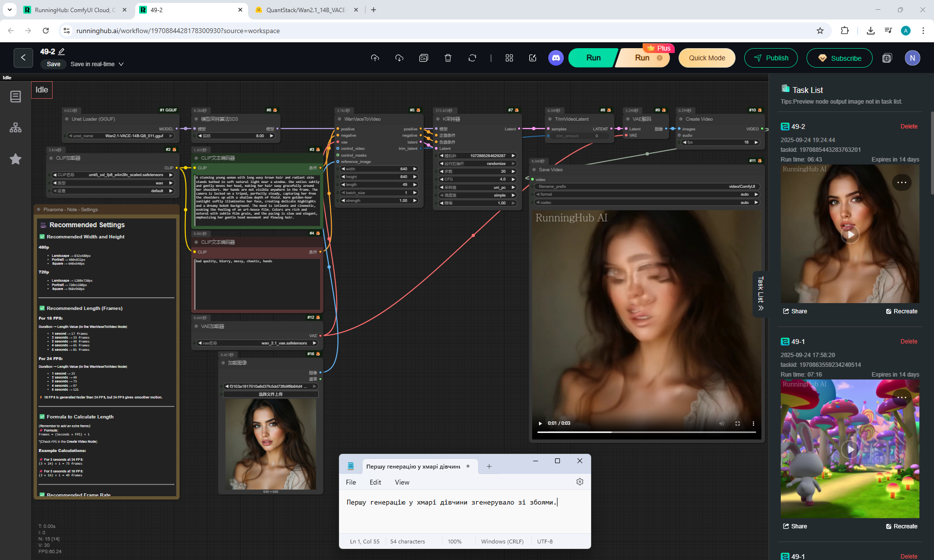Switch to the QuantStack/Wan2.1_14B_VACE browser tab
Screen dimensions: 934x560
[306, 10]
